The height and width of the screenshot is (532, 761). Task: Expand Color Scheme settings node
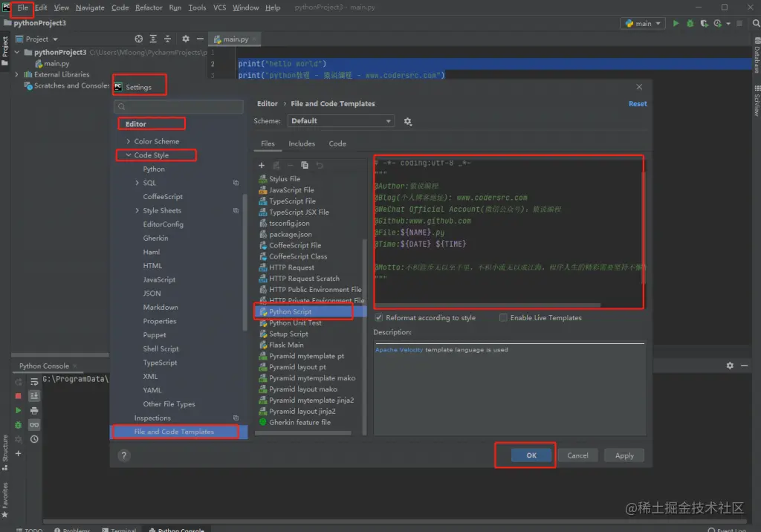(128, 141)
